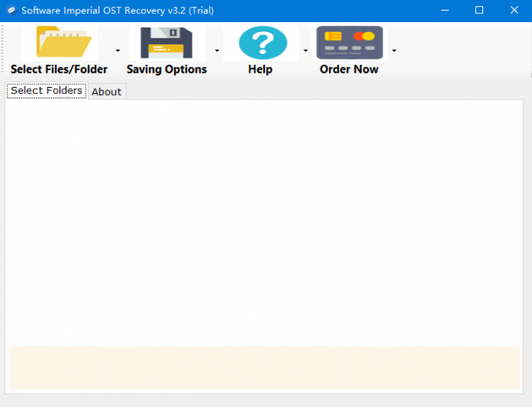Click the Select Files/Folder text label
The image size is (532, 407).
pos(59,69)
